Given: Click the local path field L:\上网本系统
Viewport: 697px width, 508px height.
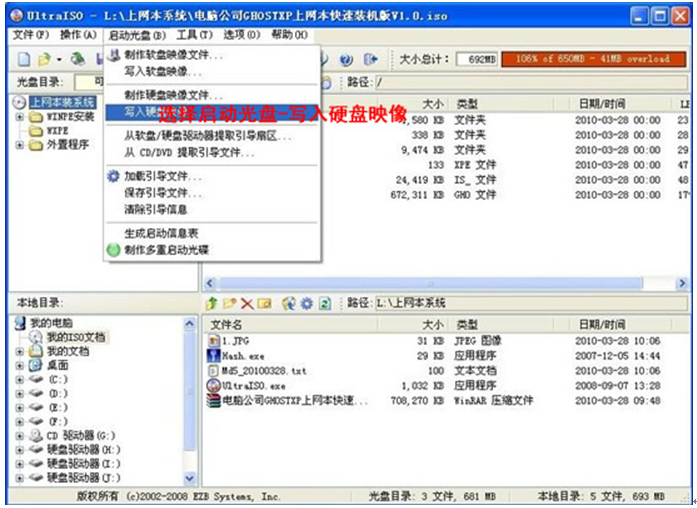Looking at the screenshot, I should point(531,304).
